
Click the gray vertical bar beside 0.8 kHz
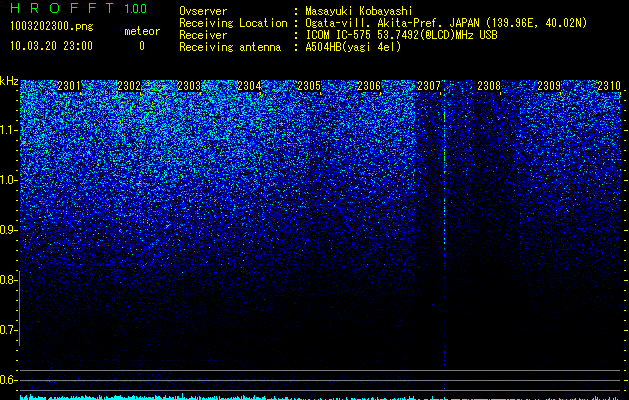point(19,309)
